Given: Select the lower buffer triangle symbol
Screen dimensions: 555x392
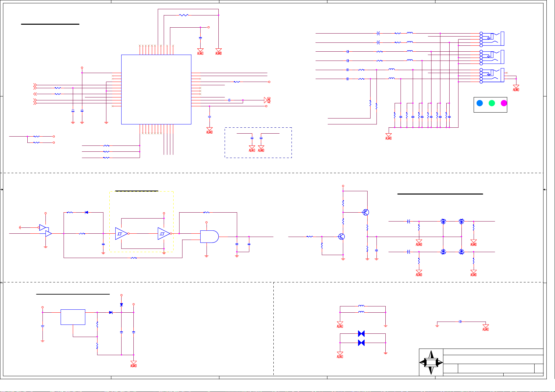Looking at the screenshot, I should point(48,234).
